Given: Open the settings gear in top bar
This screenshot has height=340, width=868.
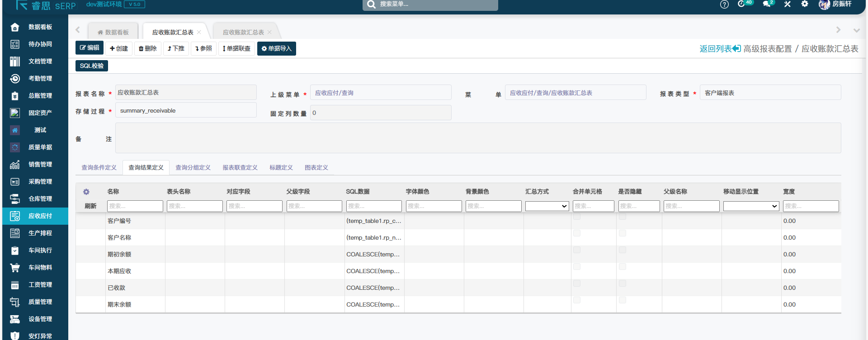Looking at the screenshot, I should point(805,4).
